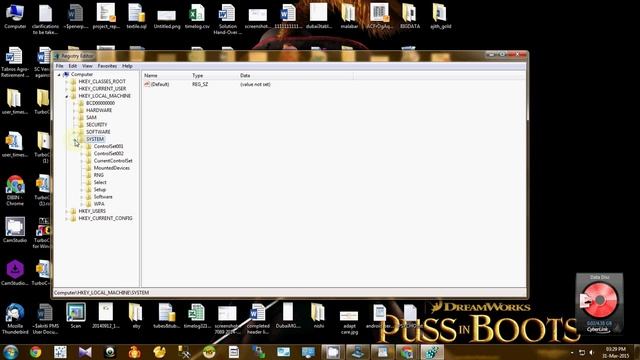Open the Windows Start button
The height and width of the screenshot is (360, 640).
11,351
